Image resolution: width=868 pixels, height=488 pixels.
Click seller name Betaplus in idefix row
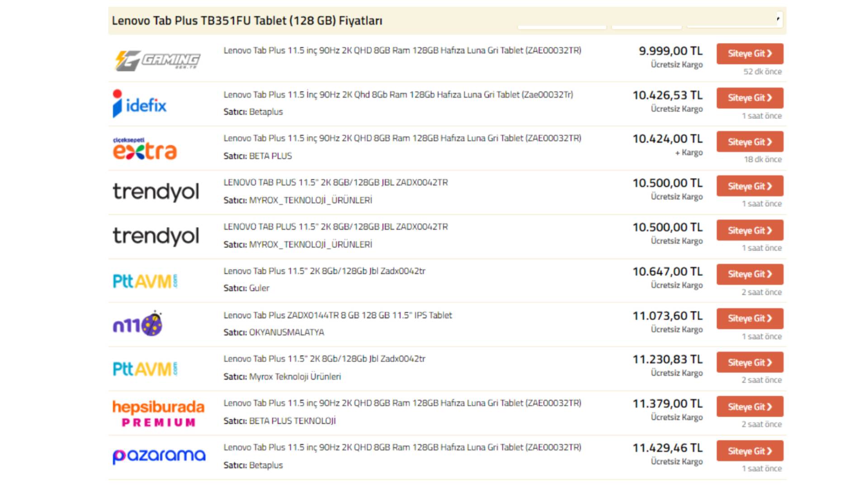coord(266,112)
